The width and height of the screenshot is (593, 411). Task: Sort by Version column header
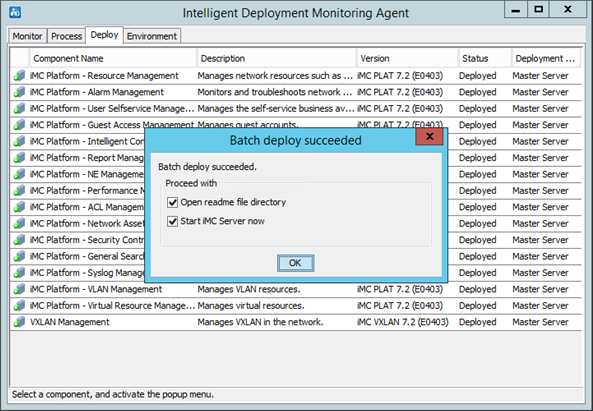pyautogui.click(x=407, y=58)
